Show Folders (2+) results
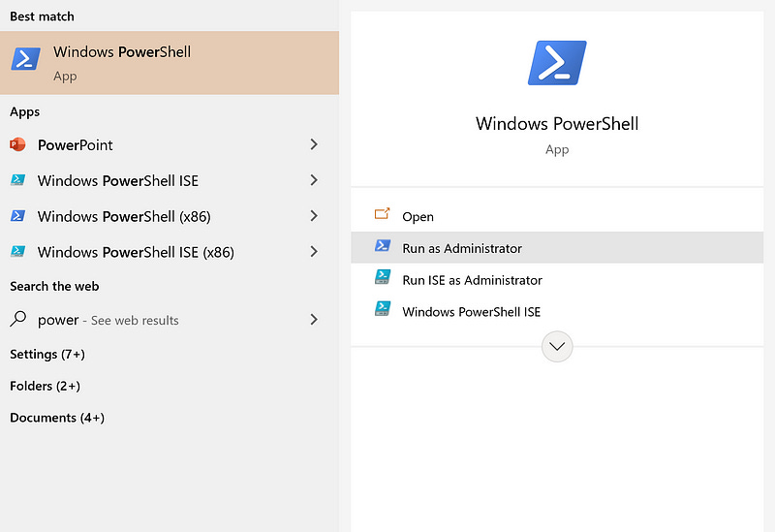 [45, 386]
